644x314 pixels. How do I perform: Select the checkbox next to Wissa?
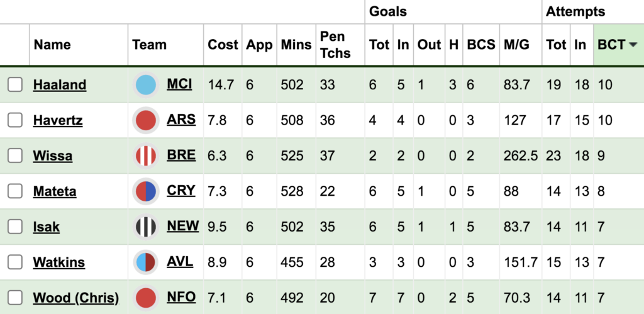tap(15, 156)
